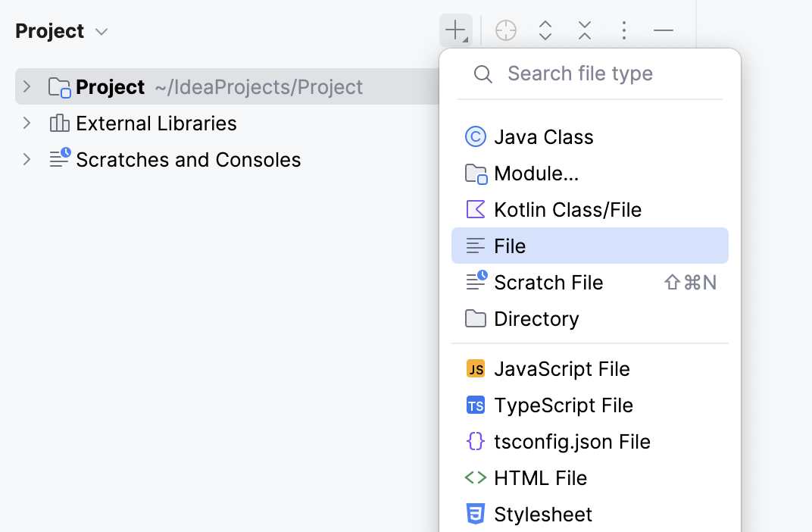The height and width of the screenshot is (532, 812).
Task: Click the Kotlin Class/File icon
Action: pos(476,209)
